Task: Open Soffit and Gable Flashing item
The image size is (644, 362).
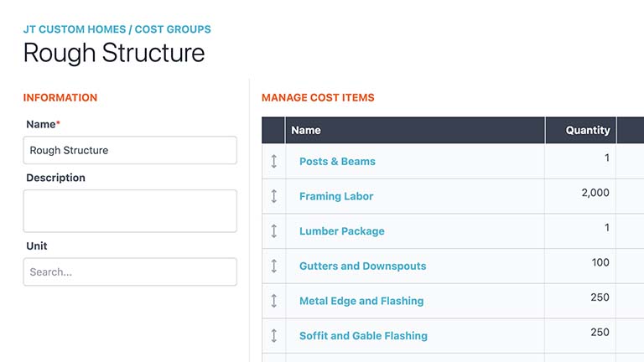Action: click(x=363, y=335)
